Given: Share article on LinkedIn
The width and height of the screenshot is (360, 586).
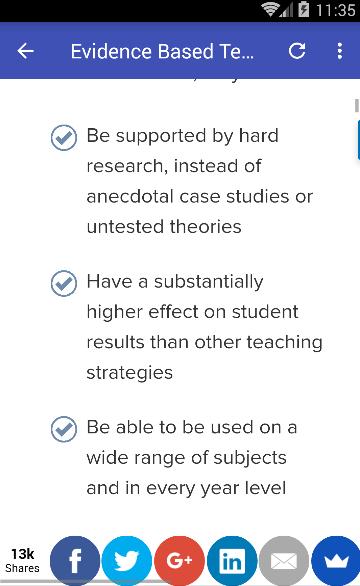Looking at the screenshot, I should 232,561.
